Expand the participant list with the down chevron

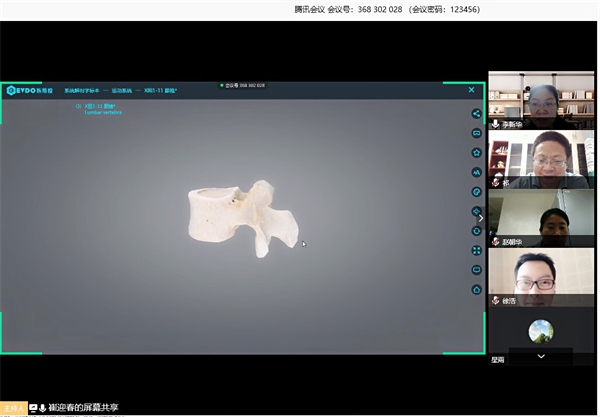(x=541, y=356)
